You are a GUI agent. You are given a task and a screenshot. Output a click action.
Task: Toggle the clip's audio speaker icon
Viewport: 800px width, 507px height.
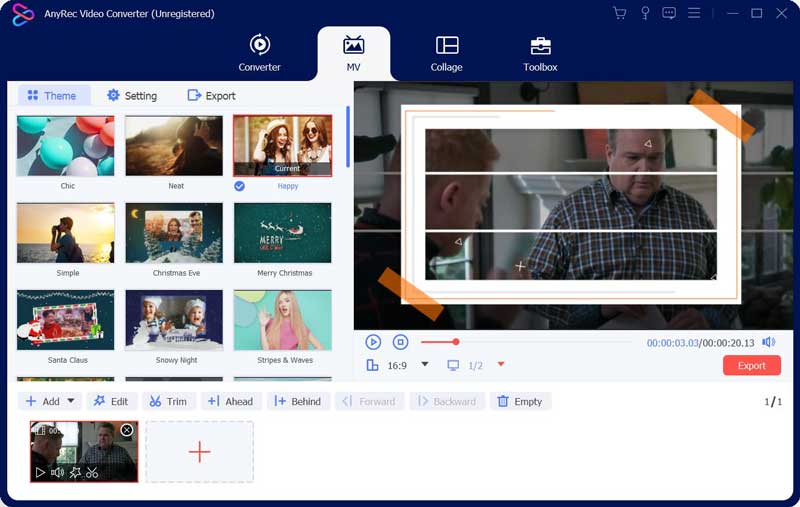click(x=57, y=472)
